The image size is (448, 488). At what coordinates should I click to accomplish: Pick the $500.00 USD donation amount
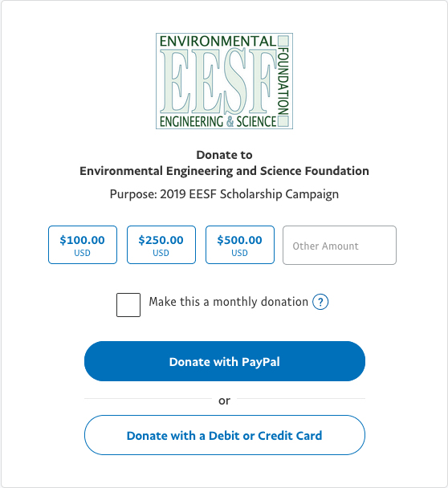(x=240, y=245)
